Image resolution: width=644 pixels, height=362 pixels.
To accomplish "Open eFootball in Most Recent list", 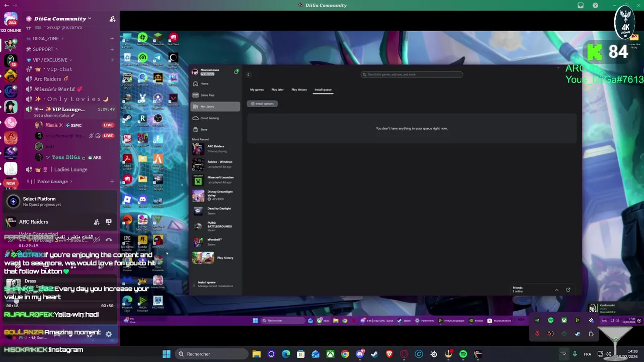I will click(215, 242).
